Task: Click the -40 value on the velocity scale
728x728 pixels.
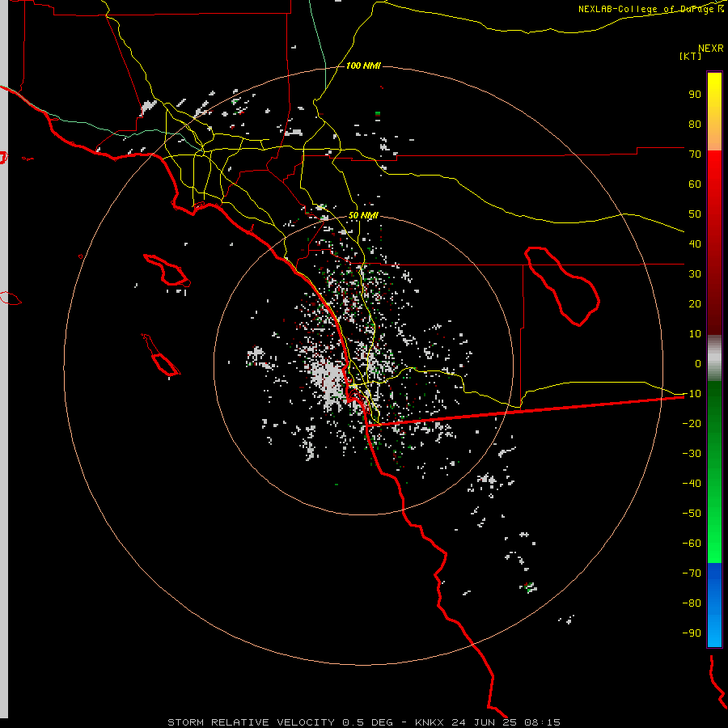Action: (x=692, y=484)
